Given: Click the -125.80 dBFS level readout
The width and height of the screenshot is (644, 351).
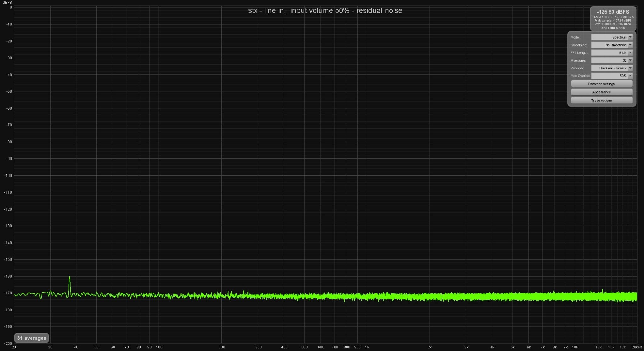Looking at the screenshot, I should point(613,12).
